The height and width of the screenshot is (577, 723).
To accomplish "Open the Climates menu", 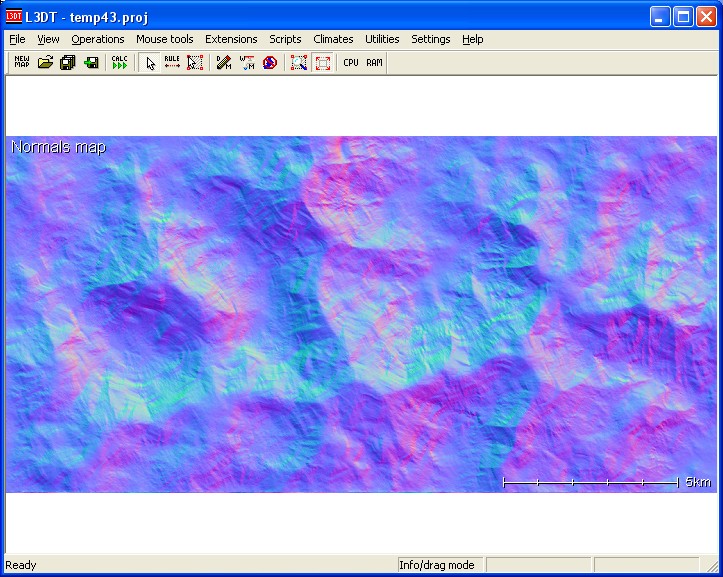I will [x=333, y=39].
